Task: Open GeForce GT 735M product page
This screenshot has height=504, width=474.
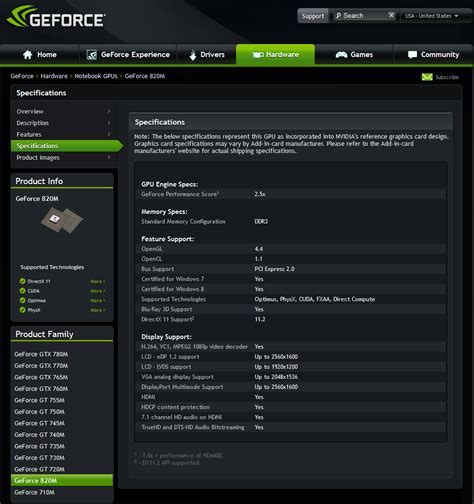Action: click(39, 446)
